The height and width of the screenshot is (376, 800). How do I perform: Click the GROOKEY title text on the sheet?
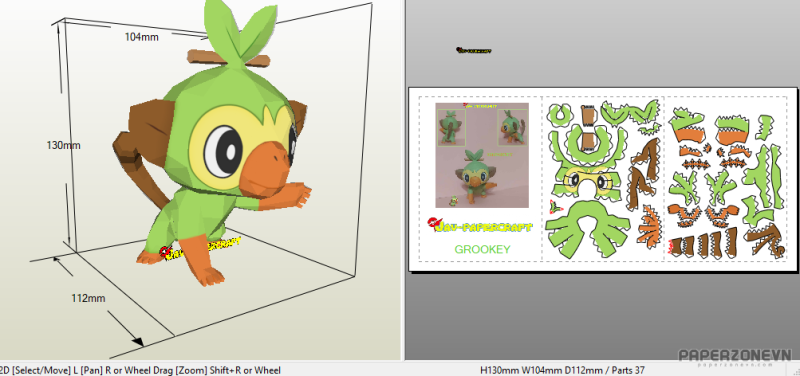click(x=482, y=249)
